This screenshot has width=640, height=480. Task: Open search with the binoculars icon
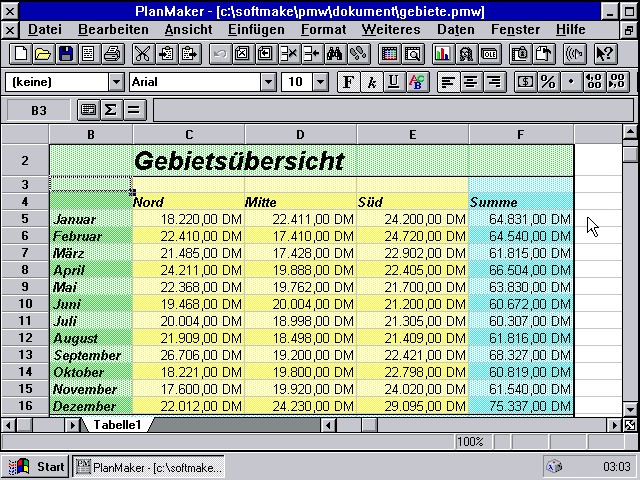335,54
